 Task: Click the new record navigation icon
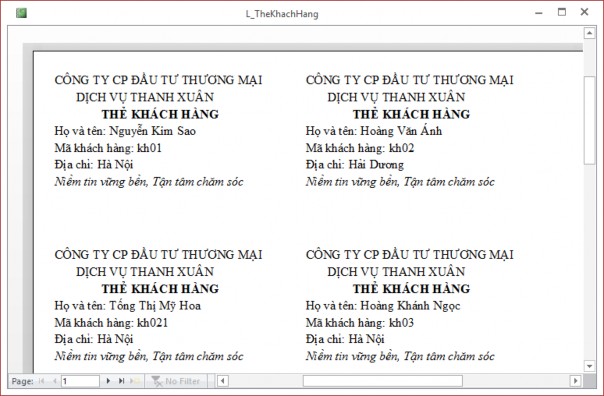pyautogui.click(x=135, y=381)
